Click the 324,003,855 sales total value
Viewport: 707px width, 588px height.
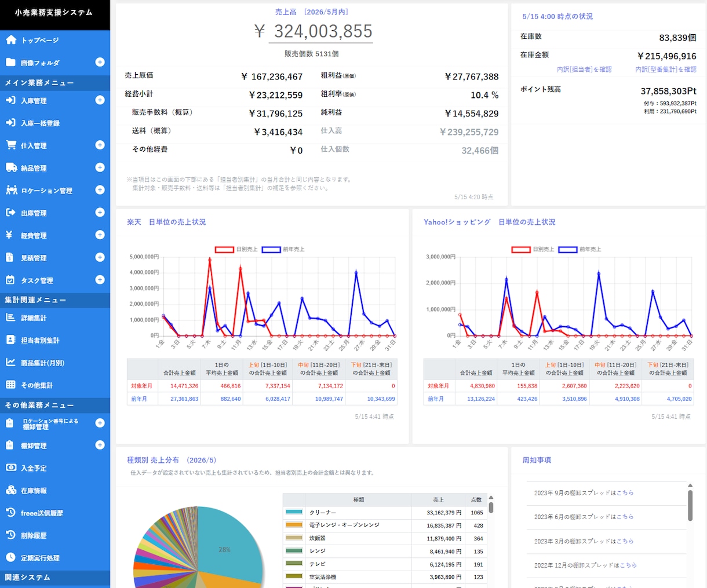pos(323,31)
